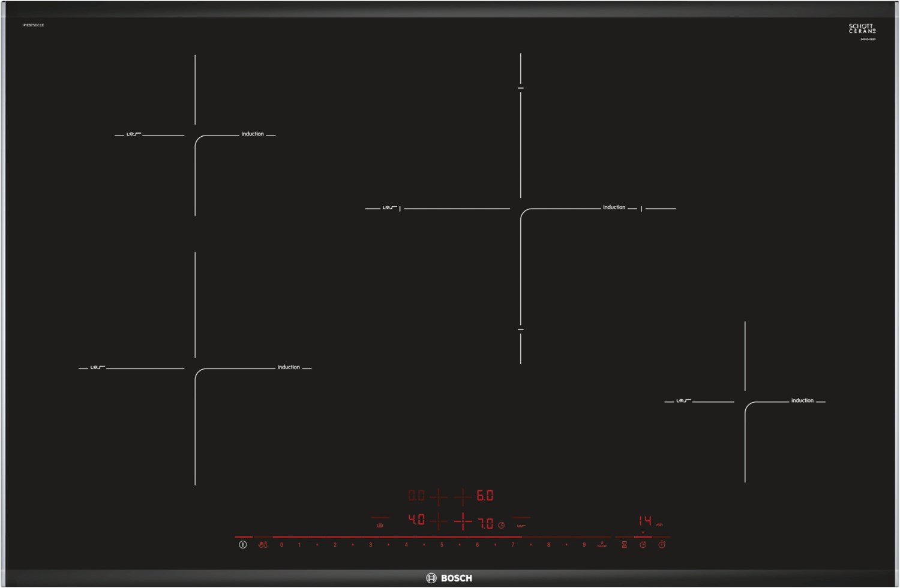Select rear-left hotplate showing 0.0
This screenshot has width=900, height=588.
416,496
